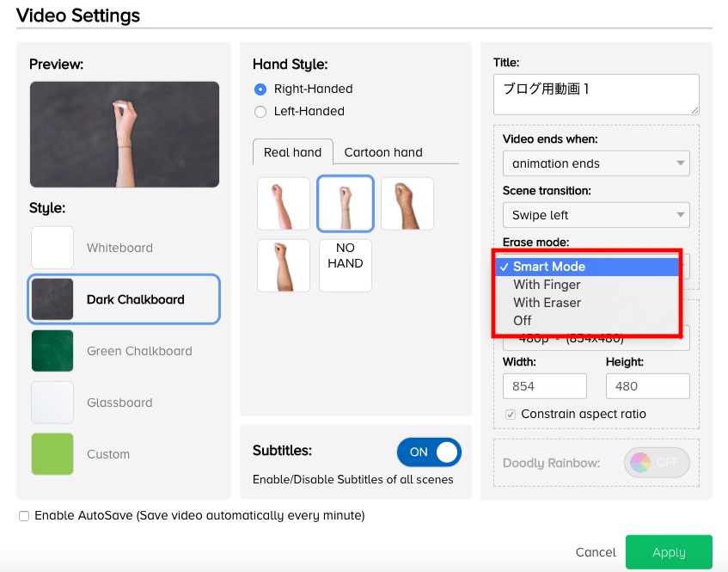This screenshot has height=572, width=728.
Task: Enable the AutoSave checkbox
Action: (24, 516)
